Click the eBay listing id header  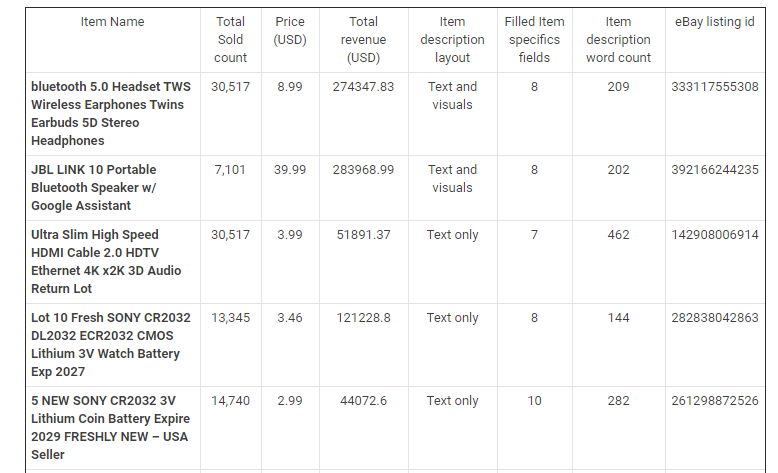(x=714, y=22)
